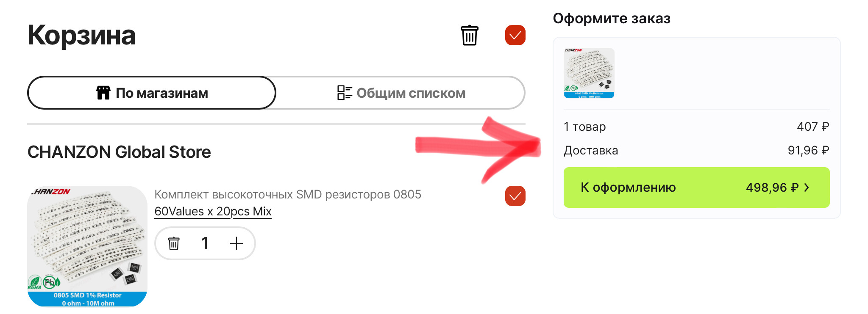Open the CHANZON Global Store page
This screenshot has height=314, width=868.
pos(119,152)
